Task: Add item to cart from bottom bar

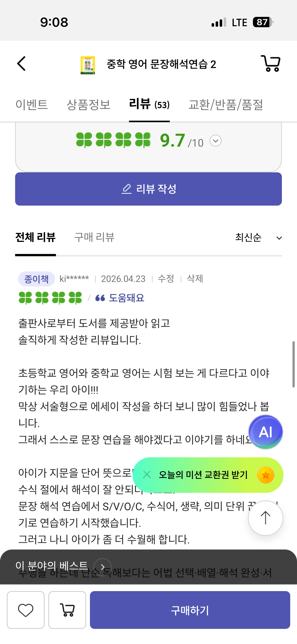Action: [x=67, y=610]
